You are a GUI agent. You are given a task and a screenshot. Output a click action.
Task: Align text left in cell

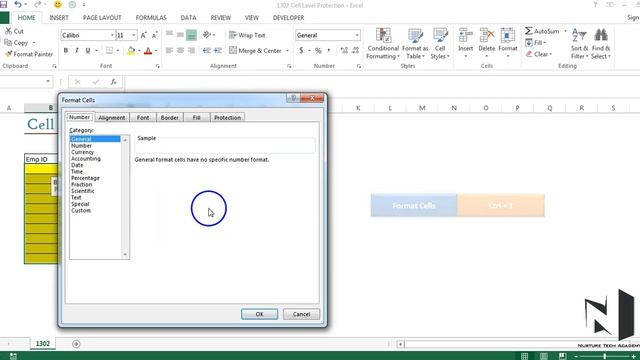click(x=169, y=51)
